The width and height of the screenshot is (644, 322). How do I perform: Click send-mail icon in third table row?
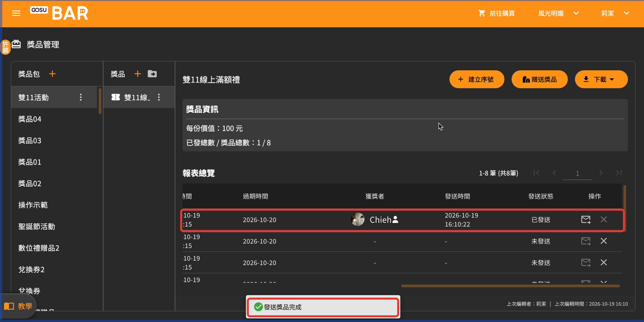point(586,263)
